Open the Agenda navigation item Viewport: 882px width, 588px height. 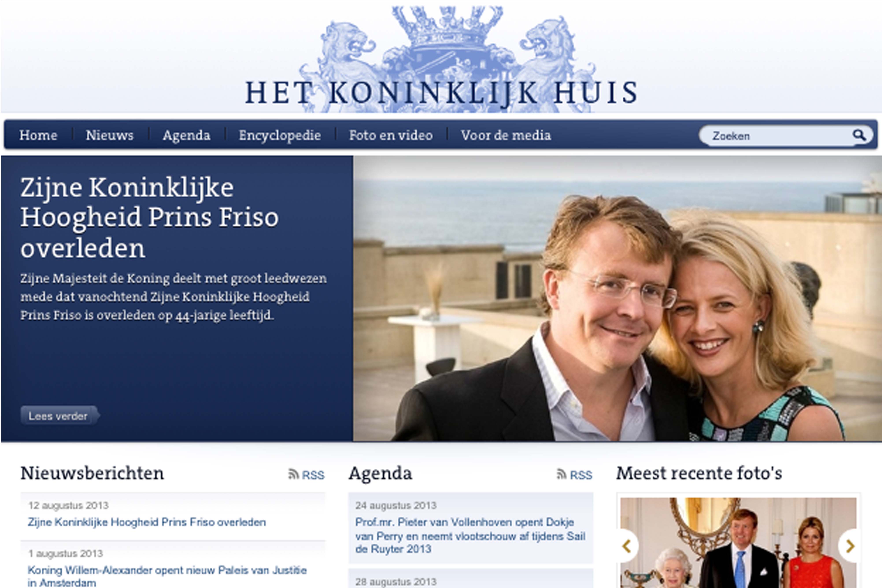click(x=186, y=135)
